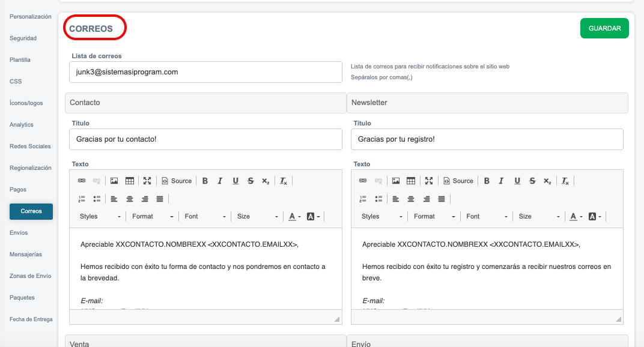The image size is (644, 347).
Task: Insert bulleted list in Contacto editor
Action: (97, 199)
